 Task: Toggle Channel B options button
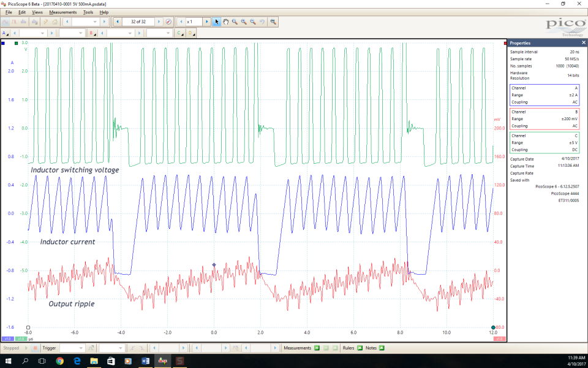[x=92, y=33]
